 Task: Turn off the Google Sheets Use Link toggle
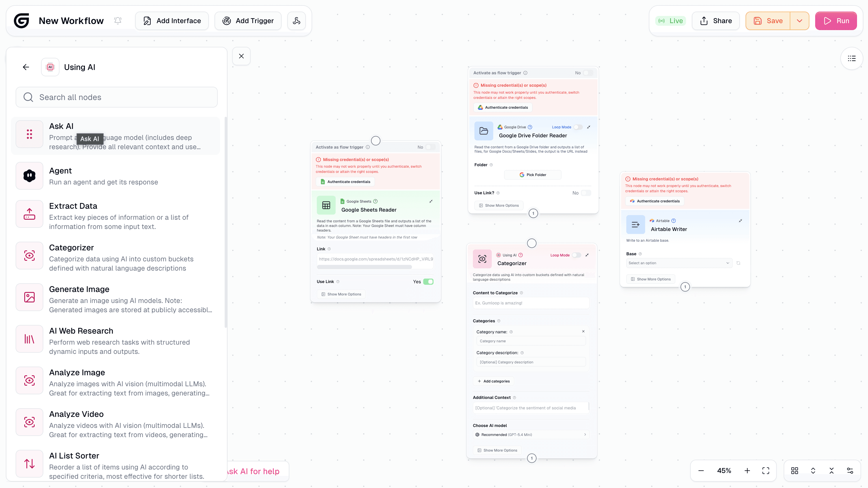pos(428,282)
